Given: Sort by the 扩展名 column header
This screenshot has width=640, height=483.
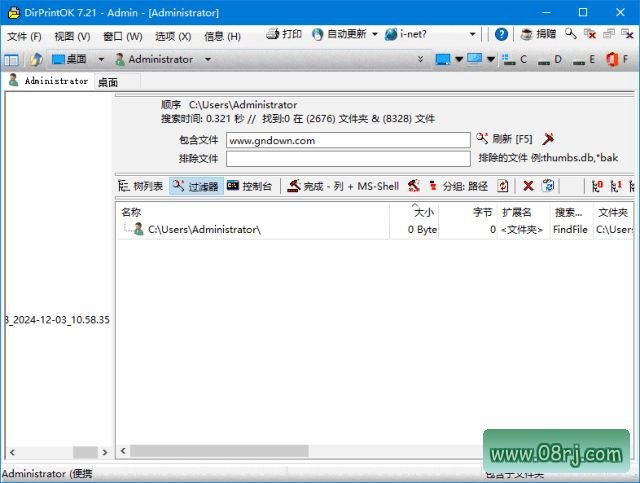Looking at the screenshot, I should [x=523, y=212].
